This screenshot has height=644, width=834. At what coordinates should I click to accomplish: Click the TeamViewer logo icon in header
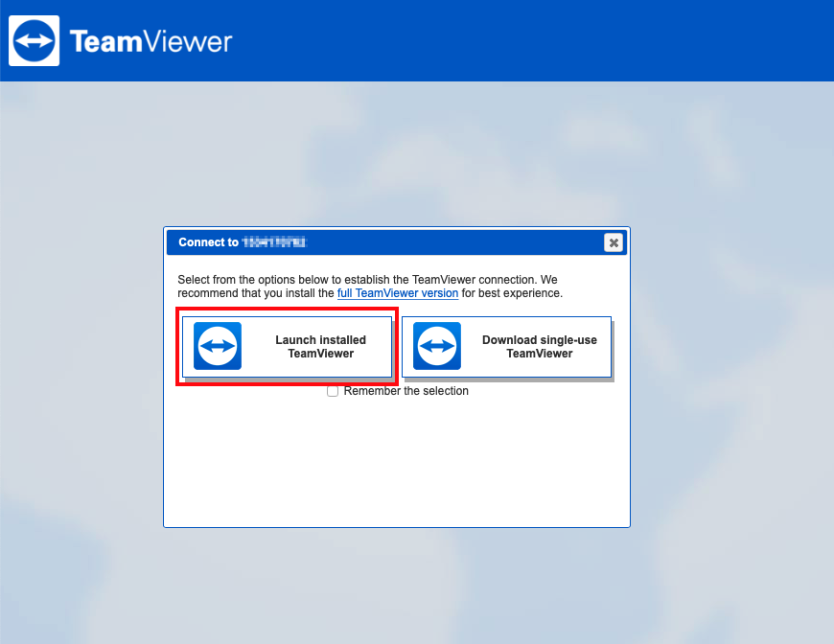[x=35, y=41]
